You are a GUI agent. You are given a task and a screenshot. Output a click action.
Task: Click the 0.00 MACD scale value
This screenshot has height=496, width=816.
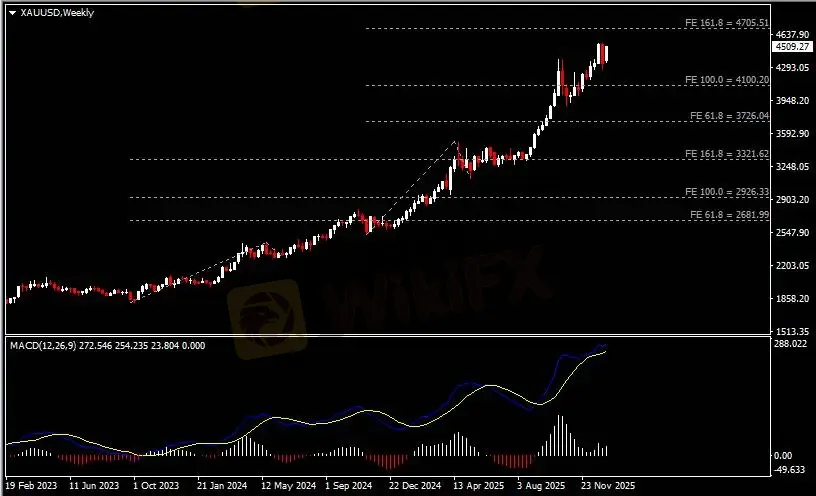(x=783, y=456)
